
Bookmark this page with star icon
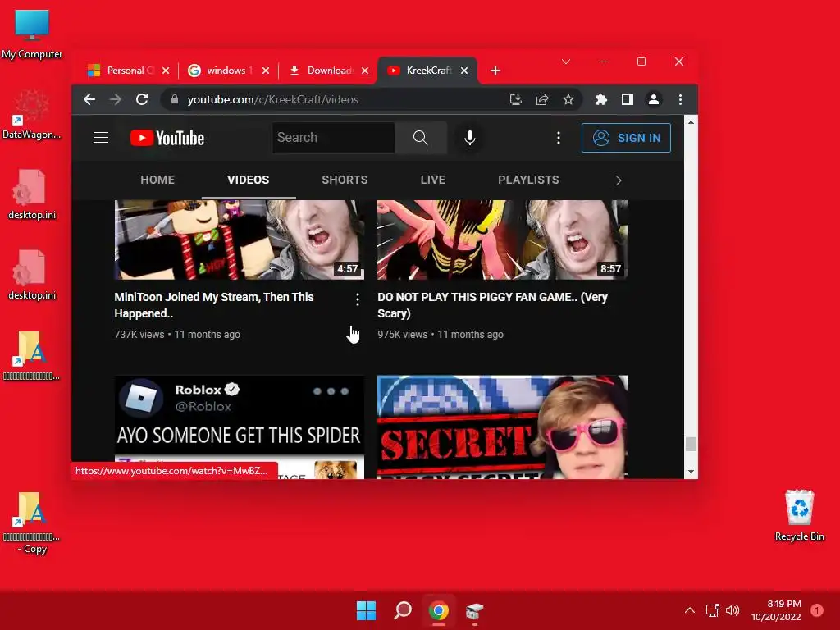click(x=568, y=99)
